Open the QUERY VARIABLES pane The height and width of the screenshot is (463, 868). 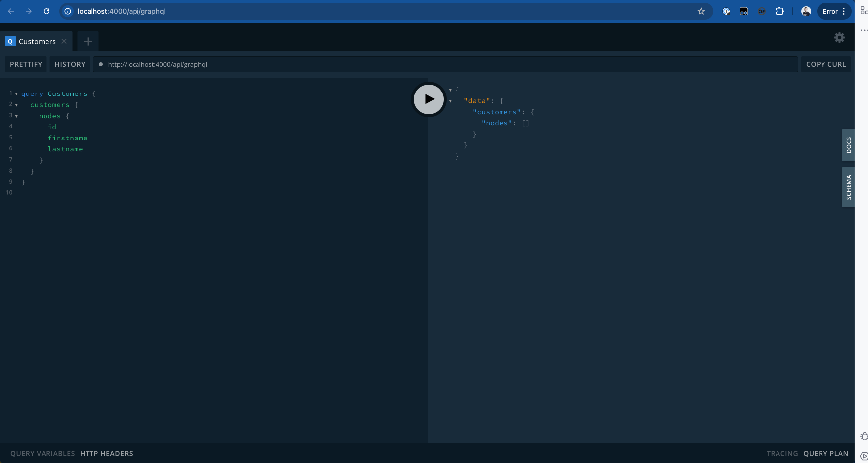click(42, 453)
